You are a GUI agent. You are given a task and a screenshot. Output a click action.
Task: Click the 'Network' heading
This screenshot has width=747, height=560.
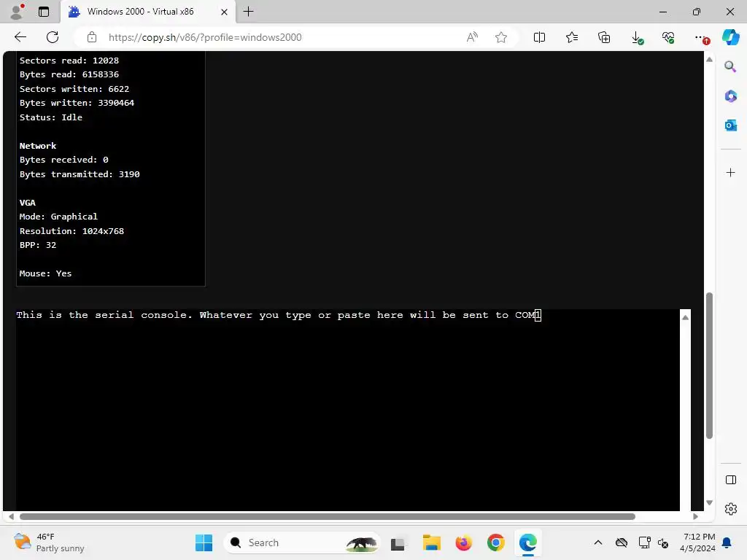click(x=38, y=146)
